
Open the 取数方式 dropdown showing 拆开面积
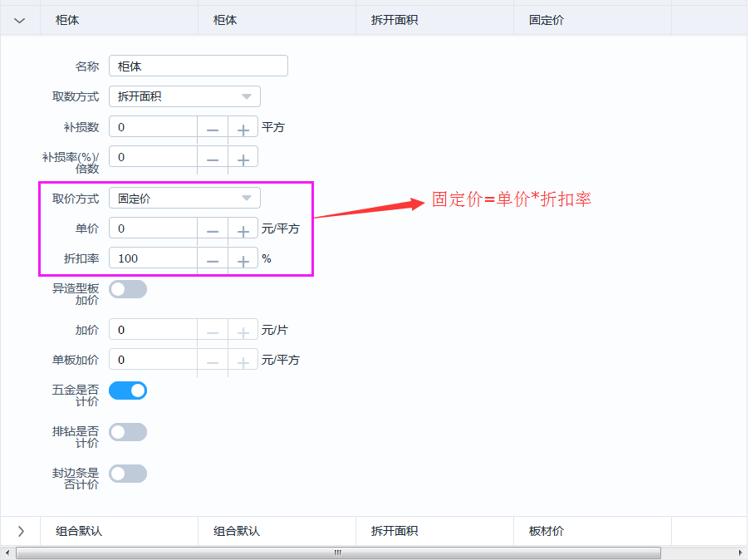coord(184,96)
